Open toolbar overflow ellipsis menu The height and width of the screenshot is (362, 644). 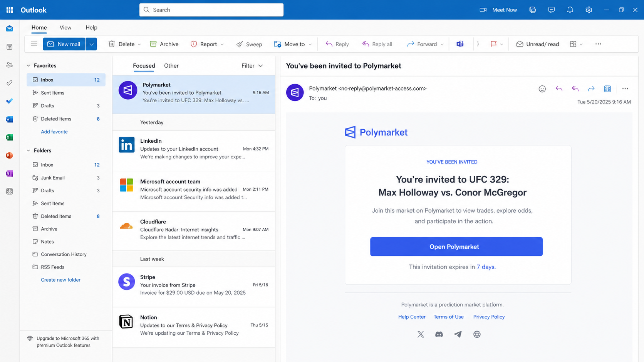coord(598,44)
